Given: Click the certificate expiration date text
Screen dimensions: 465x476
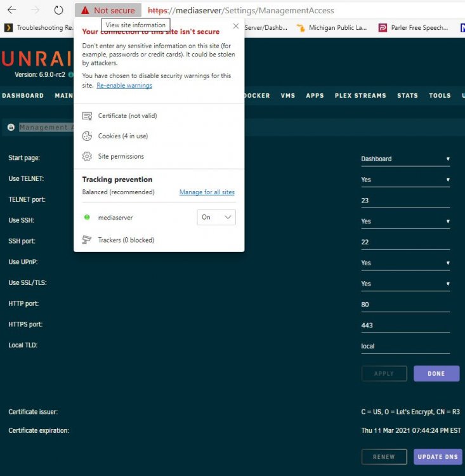Looking at the screenshot, I should [411, 430].
